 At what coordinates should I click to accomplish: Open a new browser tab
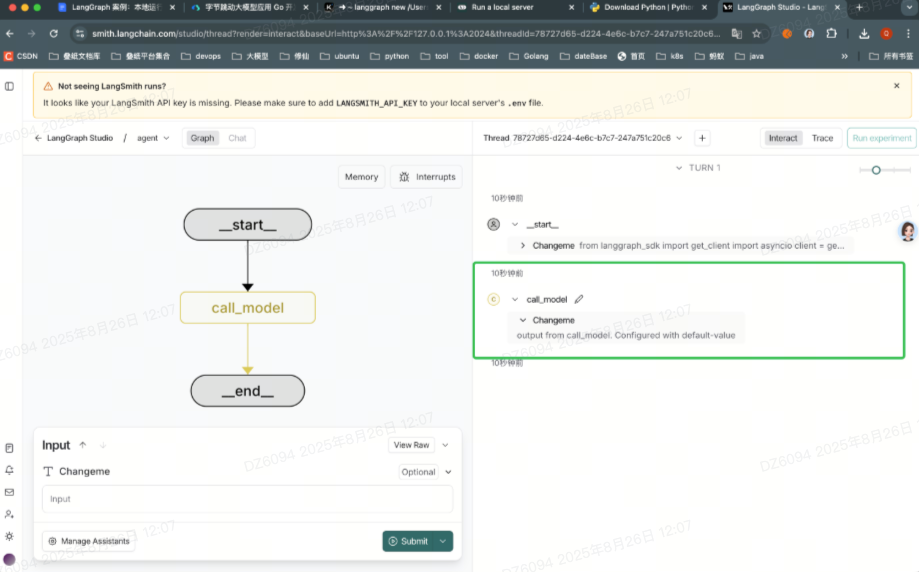859,7
